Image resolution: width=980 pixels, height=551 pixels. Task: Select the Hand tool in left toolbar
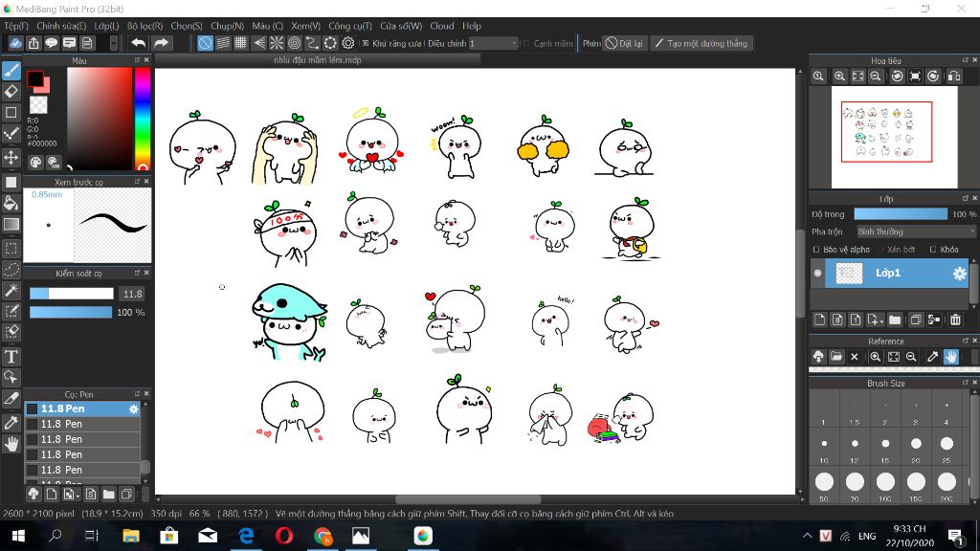[x=11, y=444]
